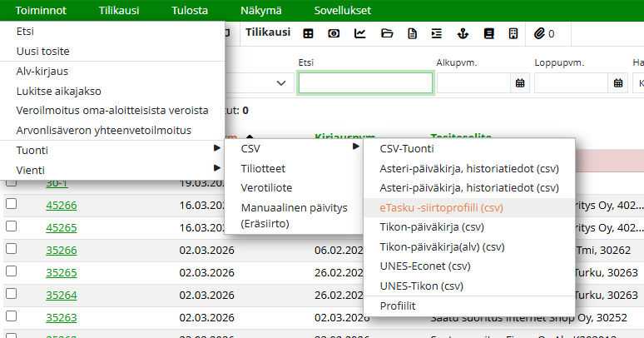The image size is (644, 338).
Task: Tick the checkbox for voucher 45266
Action: [x=12, y=205]
